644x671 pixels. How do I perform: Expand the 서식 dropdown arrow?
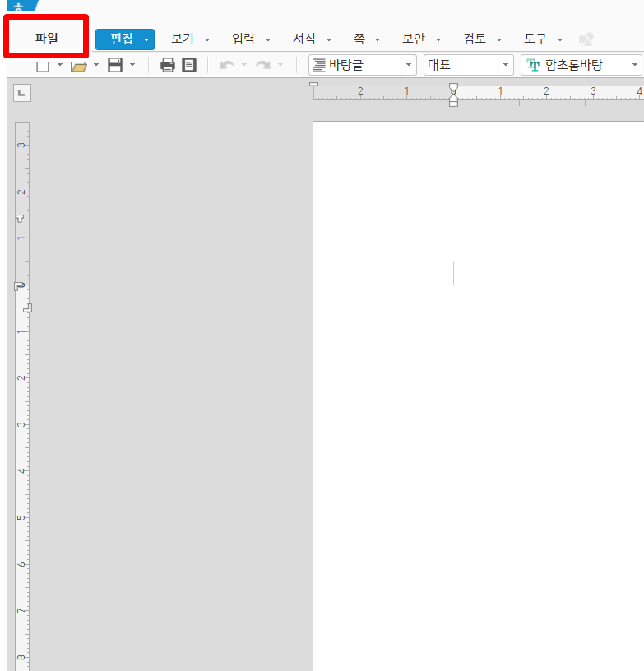point(329,39)
